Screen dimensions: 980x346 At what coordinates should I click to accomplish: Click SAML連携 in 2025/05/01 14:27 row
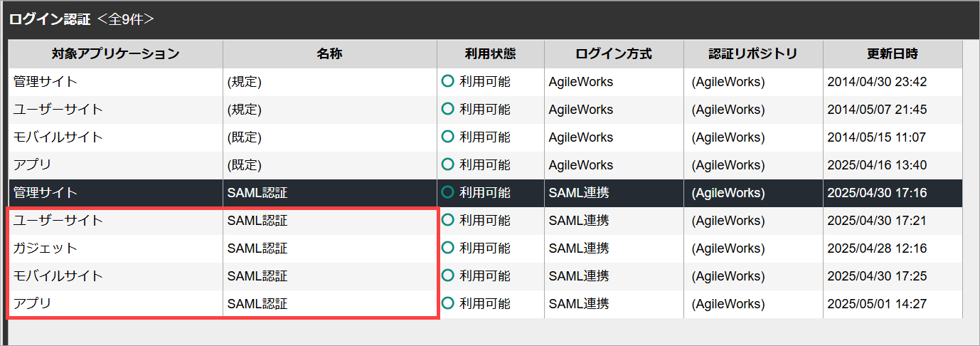(579, 304)
